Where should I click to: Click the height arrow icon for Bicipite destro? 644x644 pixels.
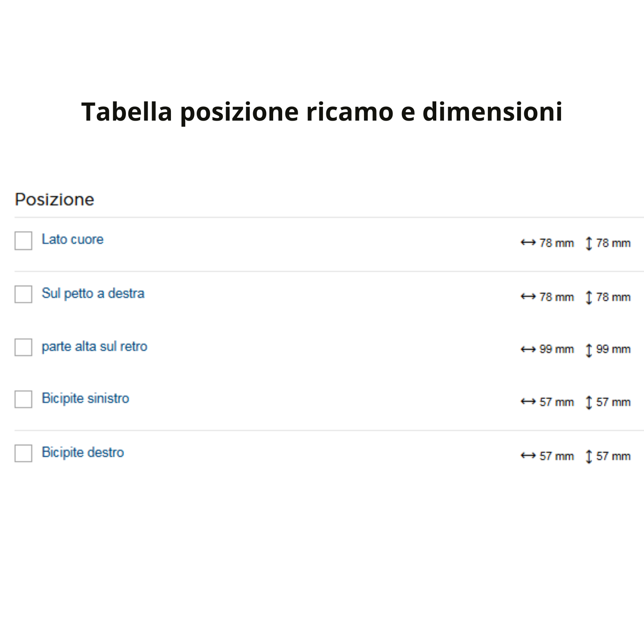click(x=588, y=456)
